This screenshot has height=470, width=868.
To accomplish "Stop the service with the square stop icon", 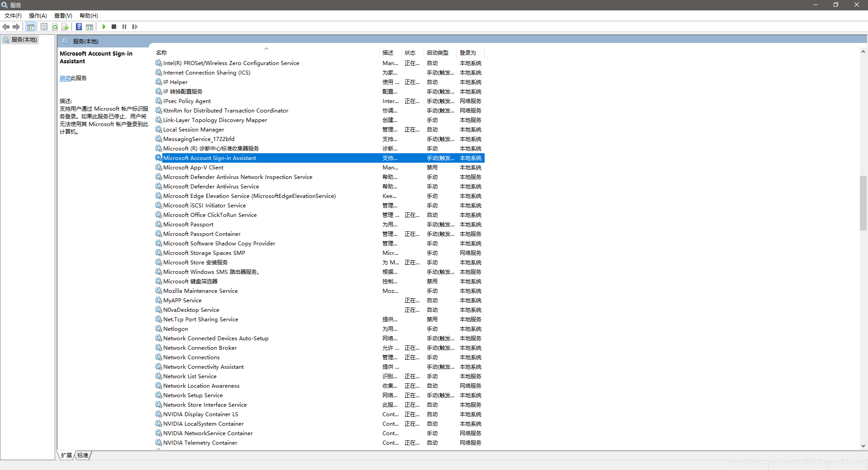I will pos(114,27).
